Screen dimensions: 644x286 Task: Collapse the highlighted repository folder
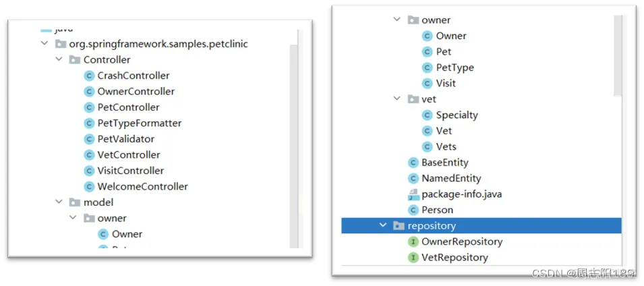tap(383, 225)
